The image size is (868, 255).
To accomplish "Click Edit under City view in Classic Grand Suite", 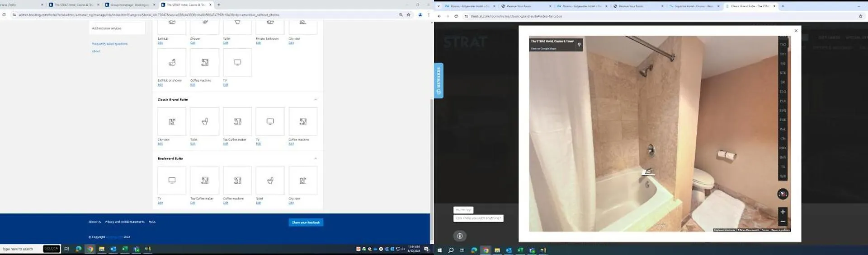I will (160, 144).
